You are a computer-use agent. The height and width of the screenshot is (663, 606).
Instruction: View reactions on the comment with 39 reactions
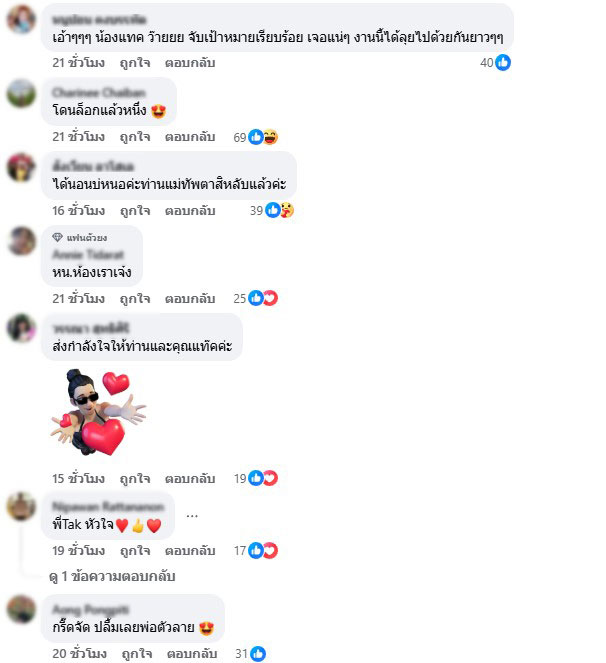[x=280, y=210]
